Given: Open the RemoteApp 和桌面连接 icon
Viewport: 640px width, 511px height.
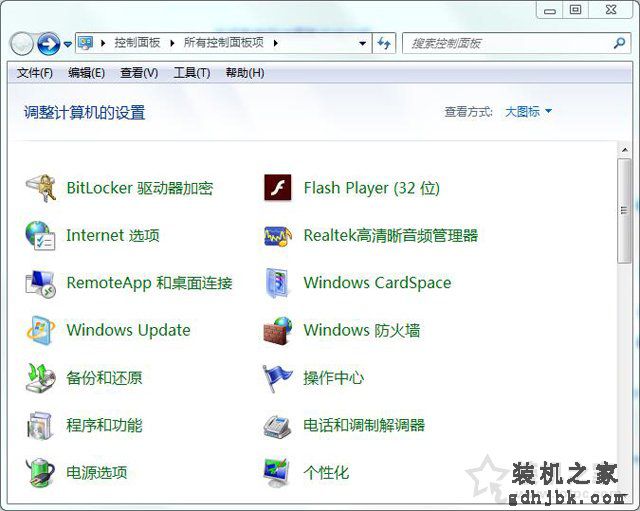Looking at the screenshot, I should [x=40, y=283].
